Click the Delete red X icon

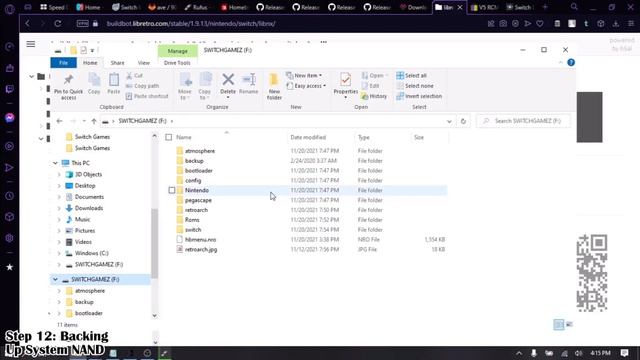pyautogui.click(x=228, y=79)
